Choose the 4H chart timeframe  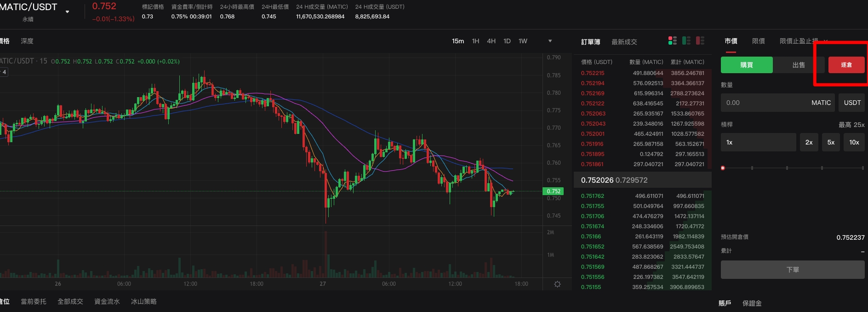pyautogui.click(x=491, y=41)
